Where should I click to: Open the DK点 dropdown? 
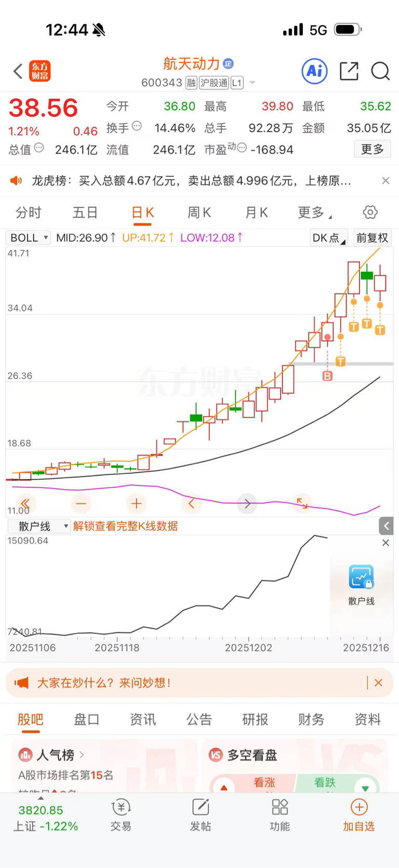[329, 238]
